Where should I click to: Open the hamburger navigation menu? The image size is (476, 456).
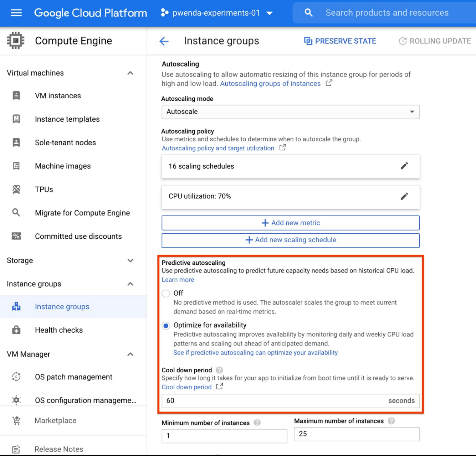pyautogui.click(x=16, y=13)
